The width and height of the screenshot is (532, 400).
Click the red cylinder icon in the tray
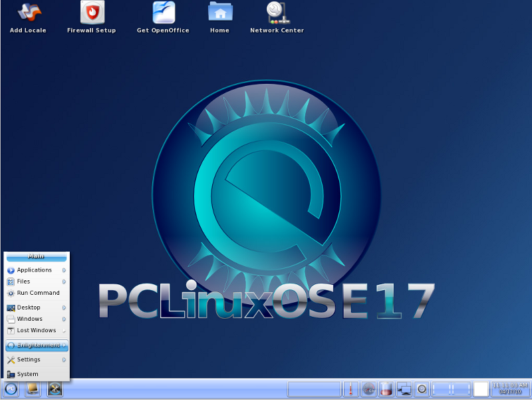tap(386, 389)
